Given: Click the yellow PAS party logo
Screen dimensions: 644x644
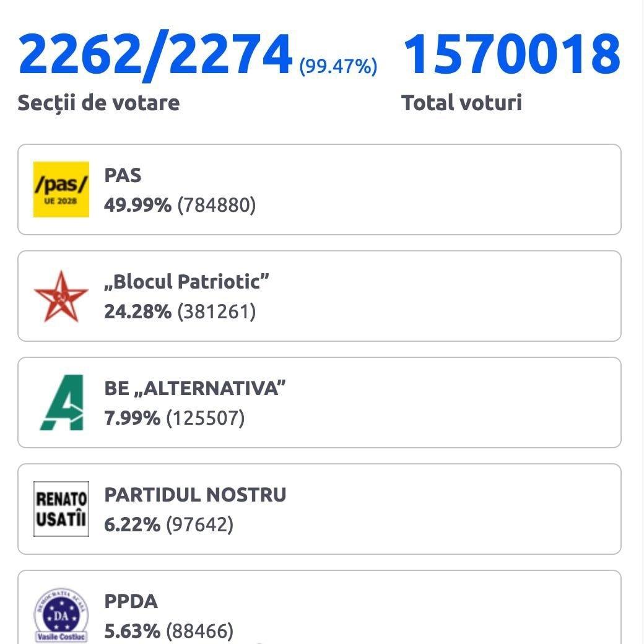Looking at the screenshot, I should coord(61,189).
